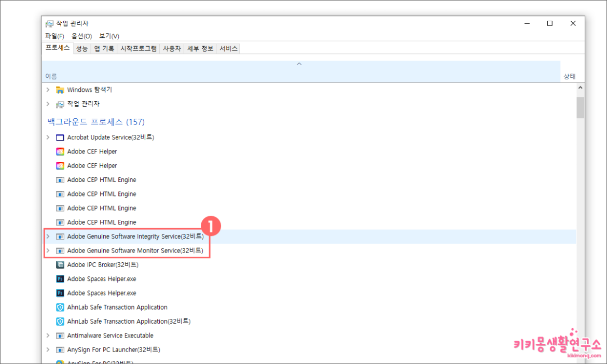Image resolution: width=607 pixels, height=364 pixels.
Task: Click the Adobe Genuine Software Monitor Service icon
Action: coord(60,250)
